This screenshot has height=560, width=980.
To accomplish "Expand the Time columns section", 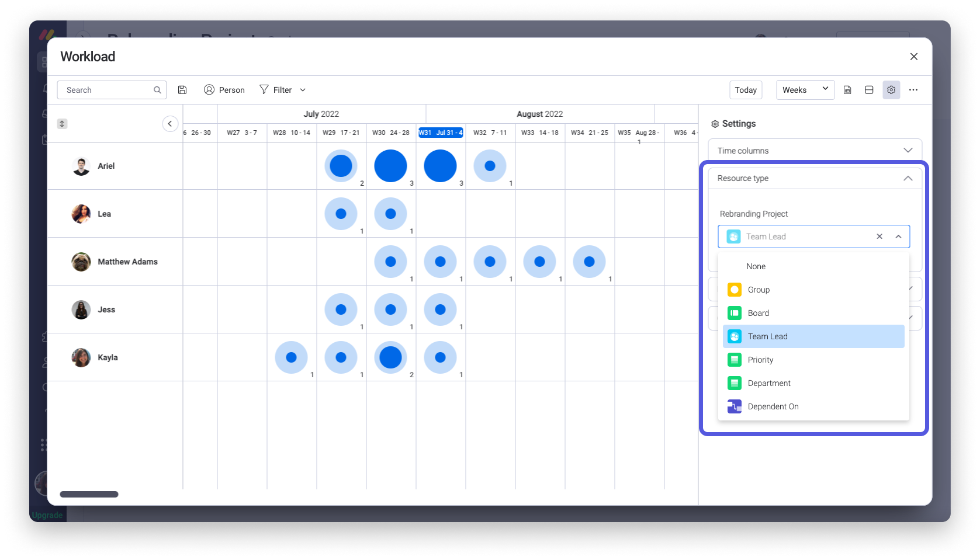I will click(815, 151).
